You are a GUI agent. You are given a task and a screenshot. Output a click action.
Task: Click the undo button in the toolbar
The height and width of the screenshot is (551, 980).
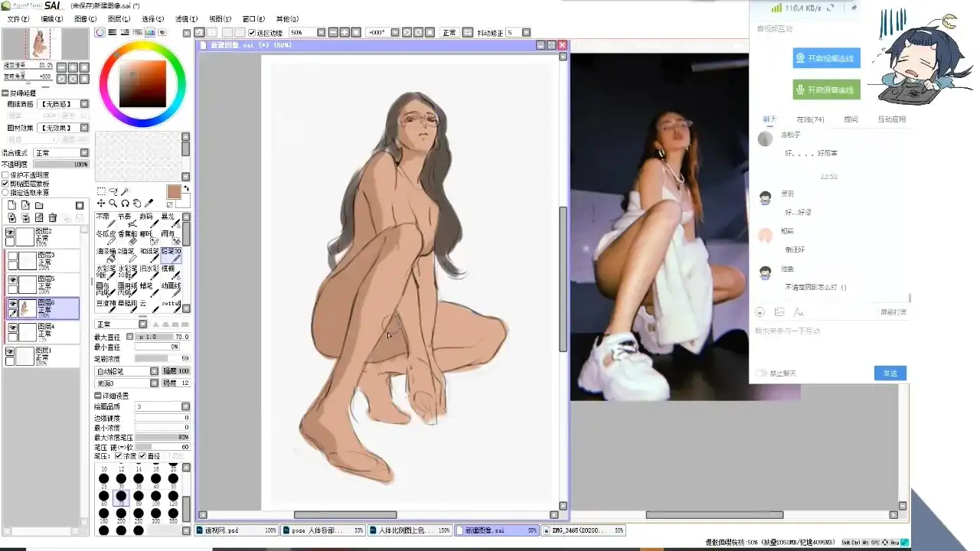199,33
